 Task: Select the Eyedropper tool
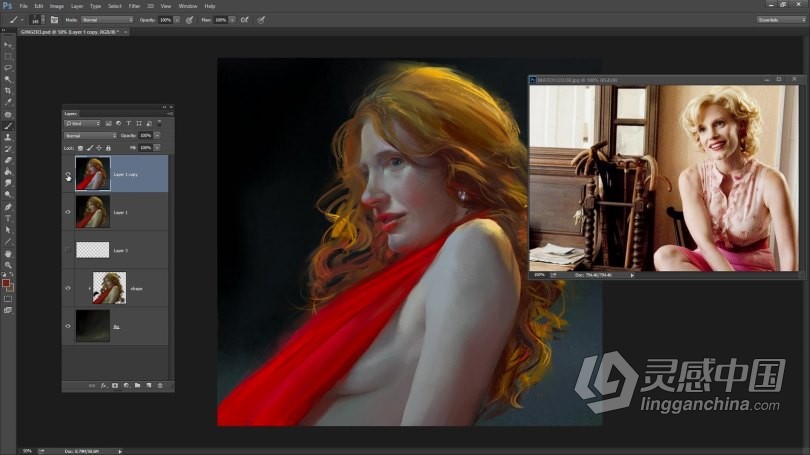pyautogui.click(x=8, y=102)
